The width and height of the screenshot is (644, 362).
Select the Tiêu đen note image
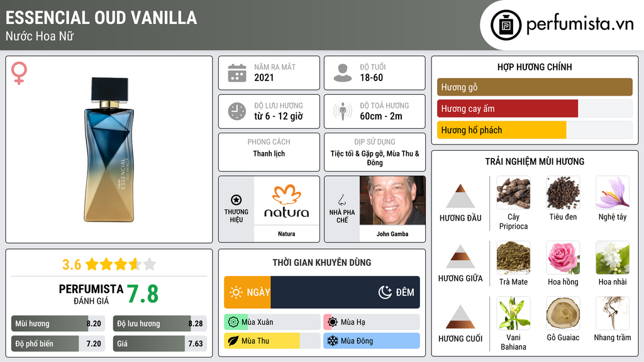563,193
